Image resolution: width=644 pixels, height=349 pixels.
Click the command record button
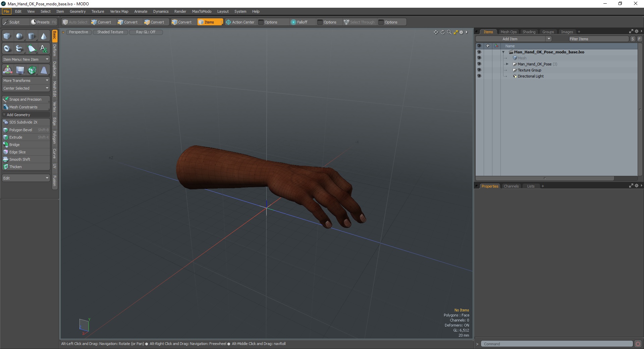[638, 344]
